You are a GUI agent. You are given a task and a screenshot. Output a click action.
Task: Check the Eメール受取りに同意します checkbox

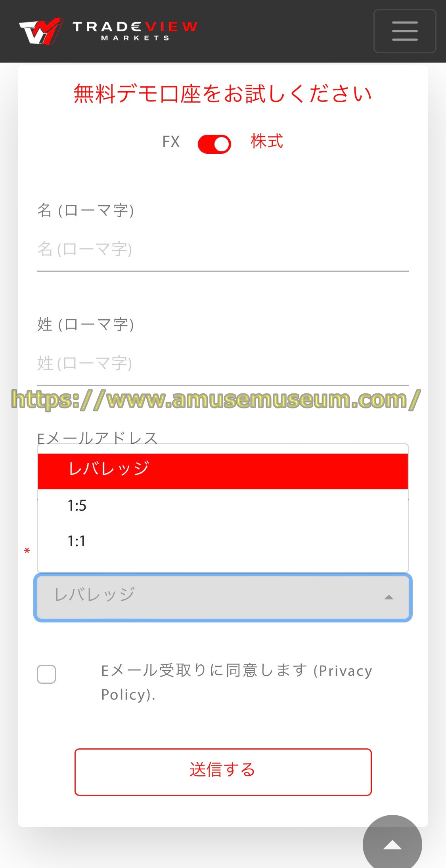(46, 674)
